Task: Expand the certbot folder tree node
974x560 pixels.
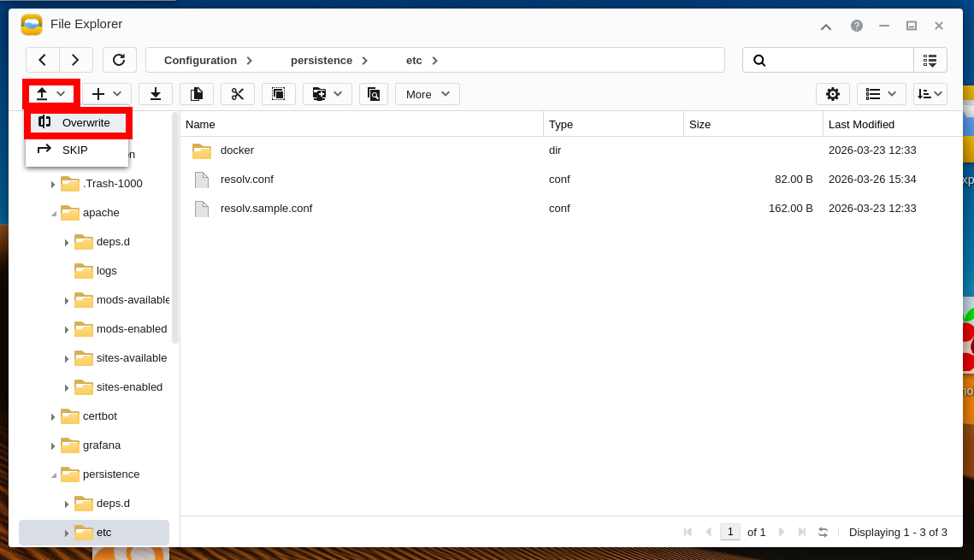Action: 53,417
